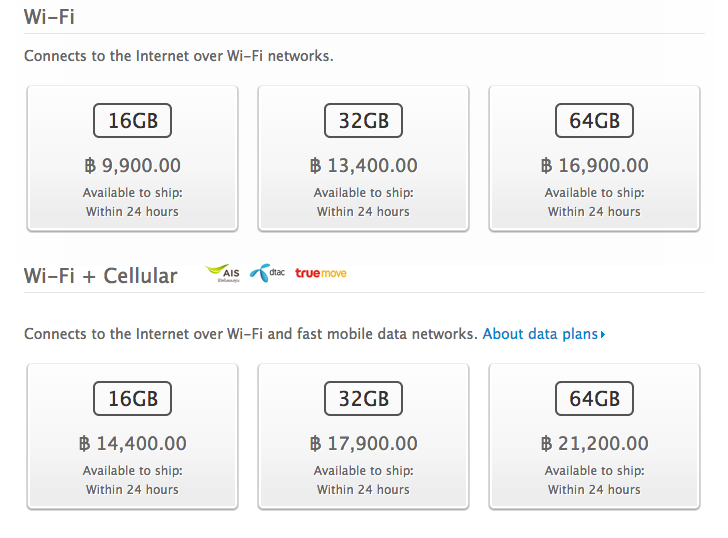Click the AIS carrier logo
The image size is (728, 538).
tap(224, 272)
